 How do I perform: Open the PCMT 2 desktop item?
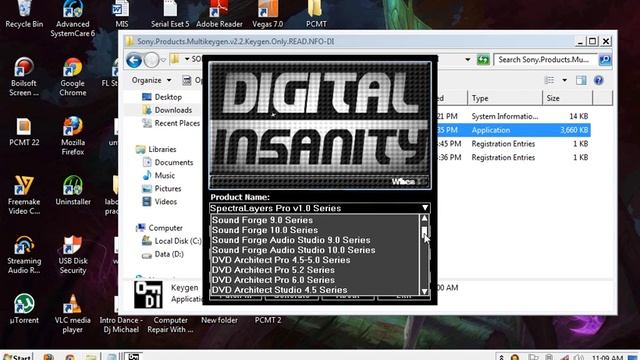pyautogui.click(x=268, y=320)
